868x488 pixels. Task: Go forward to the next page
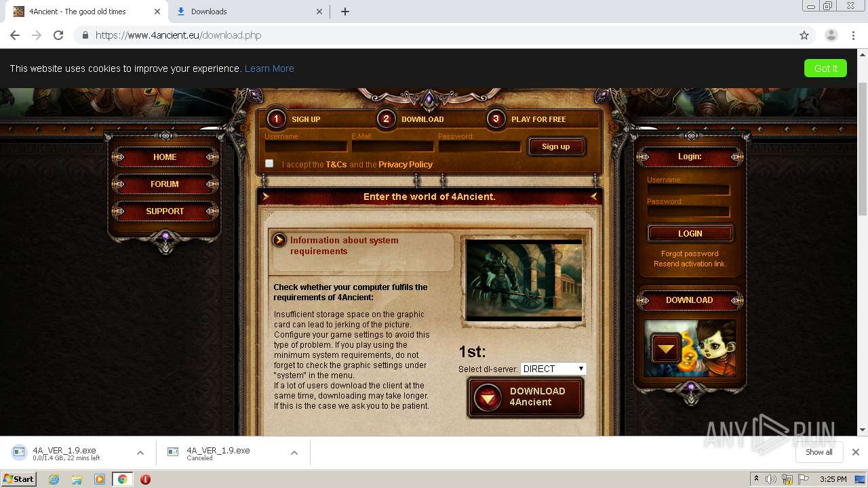37,35
